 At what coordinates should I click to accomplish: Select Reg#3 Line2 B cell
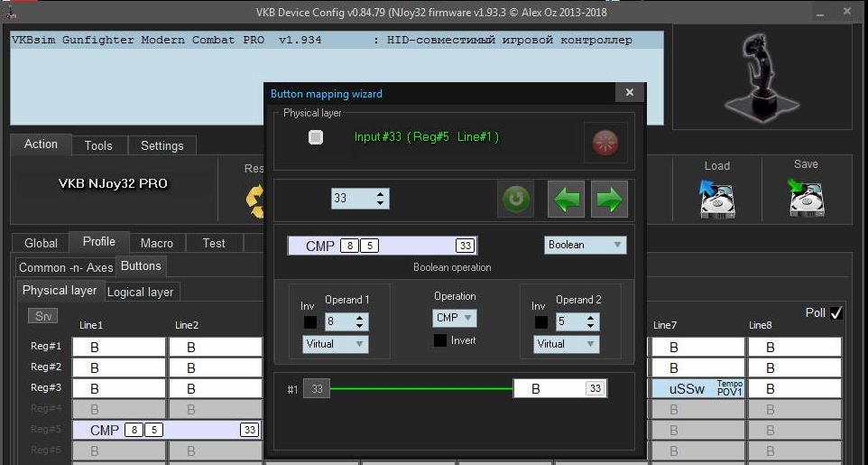(216, 388)
